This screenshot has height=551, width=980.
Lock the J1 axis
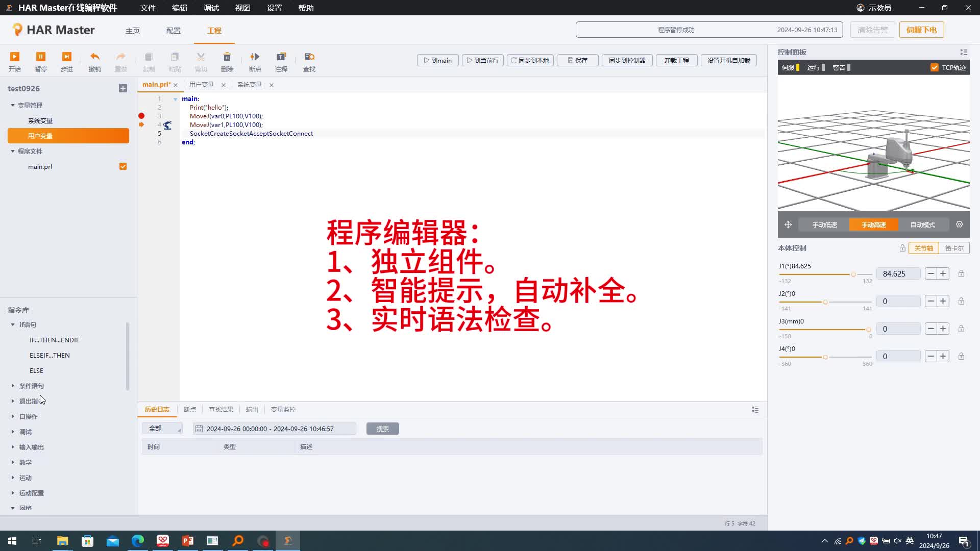coord(961,273)
